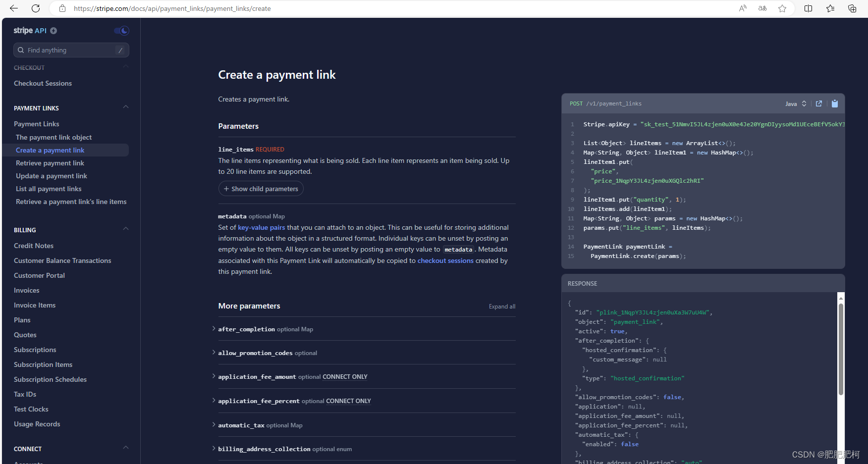Click the site permissions lock icon
Viewport: 868px width, 464px height.
(61, 8)
